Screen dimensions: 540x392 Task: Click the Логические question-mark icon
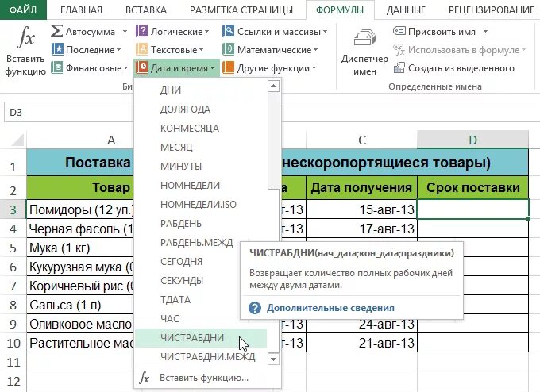(x=141, y=31)
